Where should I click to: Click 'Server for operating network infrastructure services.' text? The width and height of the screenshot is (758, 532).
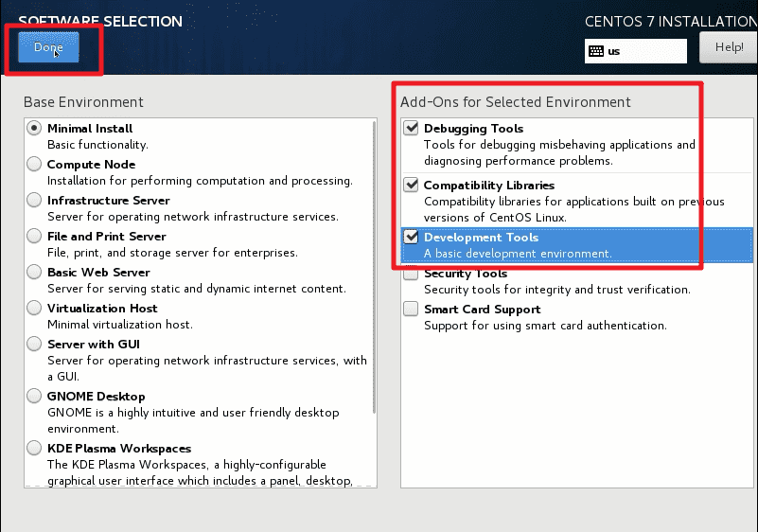[x=193, y=217]
